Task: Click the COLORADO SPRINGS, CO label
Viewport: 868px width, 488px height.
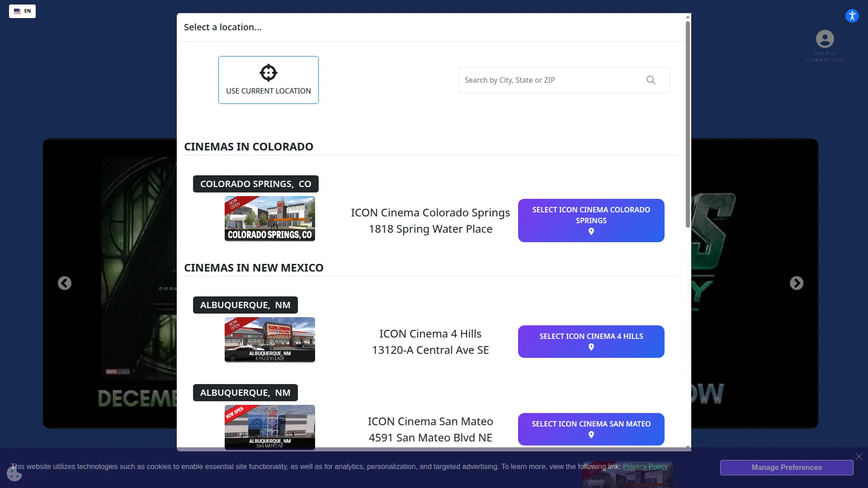Action: [x=256, y=184]
